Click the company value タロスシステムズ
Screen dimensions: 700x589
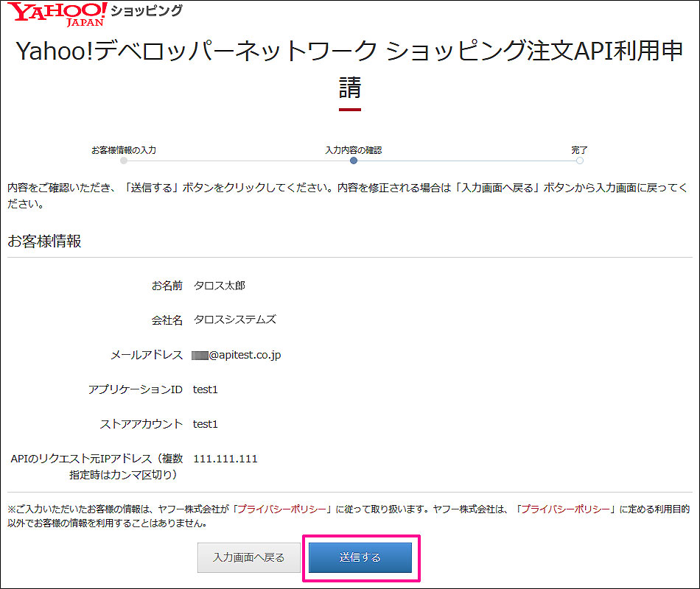coord(235,320)
